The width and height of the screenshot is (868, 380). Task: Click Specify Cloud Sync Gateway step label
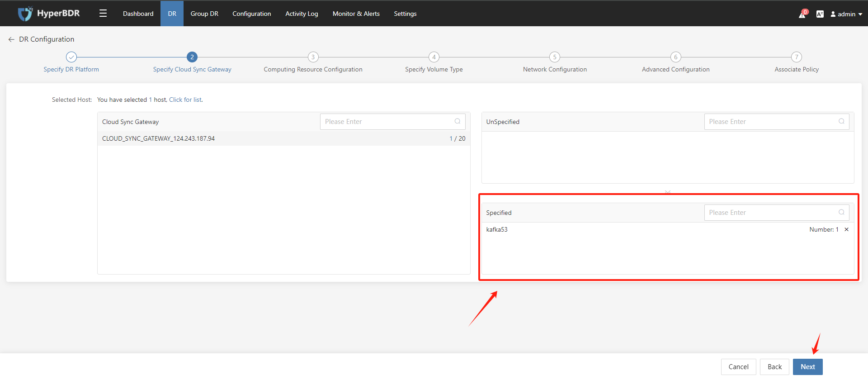click(x=192, y=69)
